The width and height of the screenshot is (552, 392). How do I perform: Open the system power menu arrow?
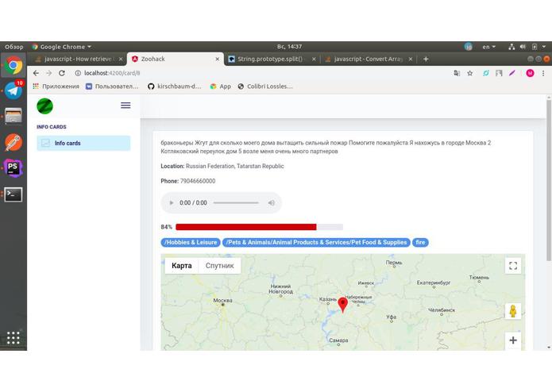coord(544,47)
